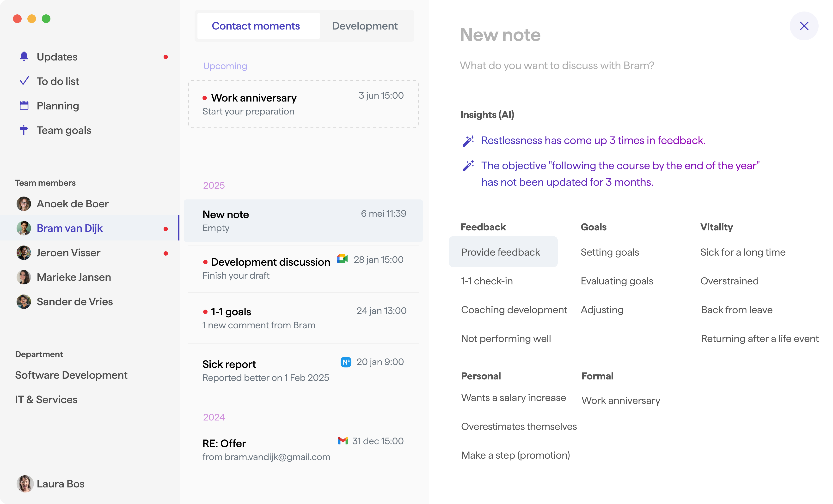Open the To do list checkmark icon
833x504 pixels.
click(x=24, y=81)
